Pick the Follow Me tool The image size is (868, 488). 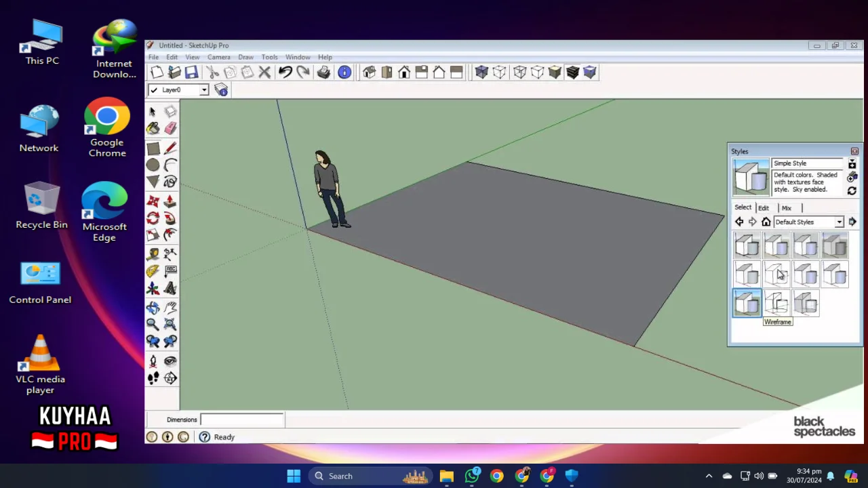point(170,218)
